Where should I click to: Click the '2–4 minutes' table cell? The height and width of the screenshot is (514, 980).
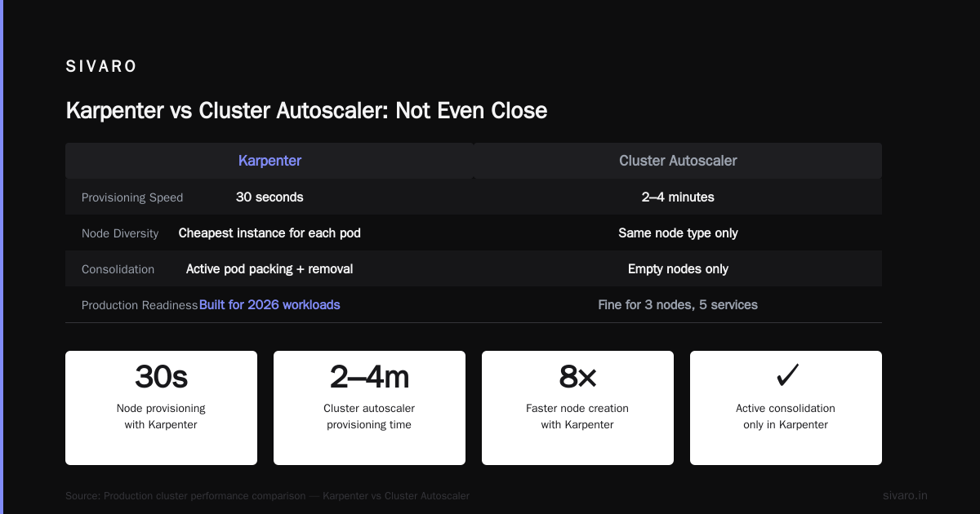point(678,197)
